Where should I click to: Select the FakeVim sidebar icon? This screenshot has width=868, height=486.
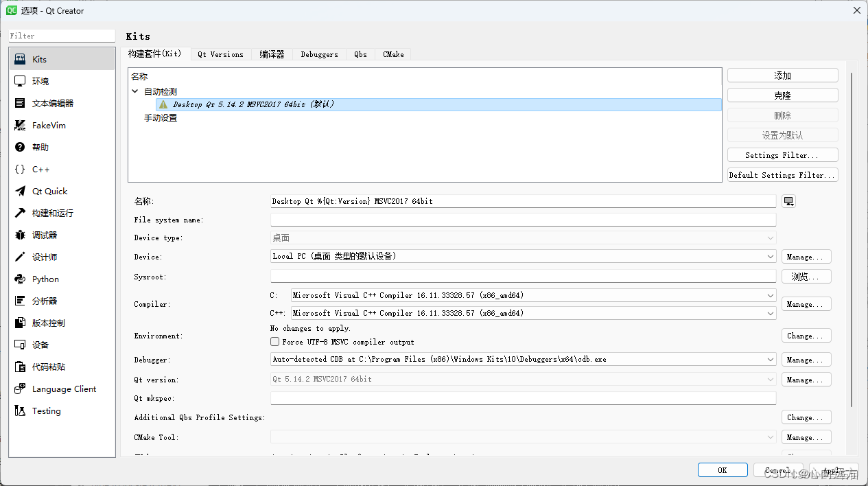[x=20, y=125]
